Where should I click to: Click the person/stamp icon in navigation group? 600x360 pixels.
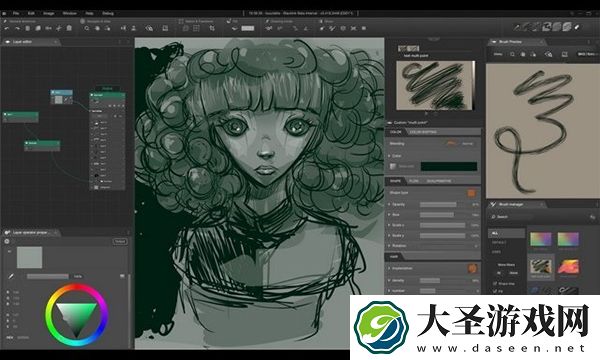tap(134, 28)
